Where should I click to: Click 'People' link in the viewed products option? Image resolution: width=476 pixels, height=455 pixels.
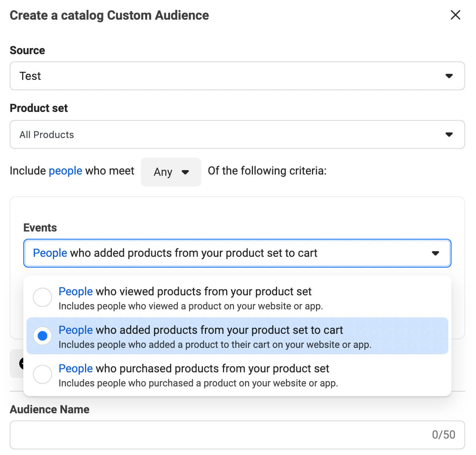click(75, 291)
